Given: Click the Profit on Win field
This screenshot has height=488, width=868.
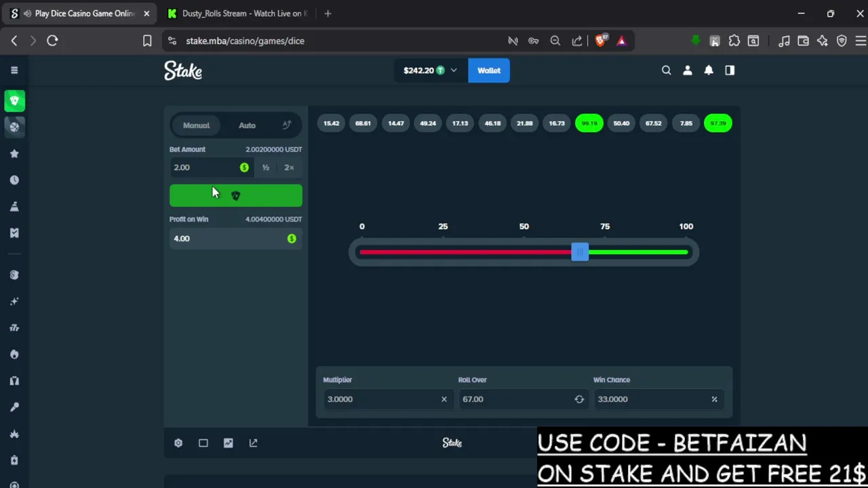Looking at the screenshot, I should [236, 239].
